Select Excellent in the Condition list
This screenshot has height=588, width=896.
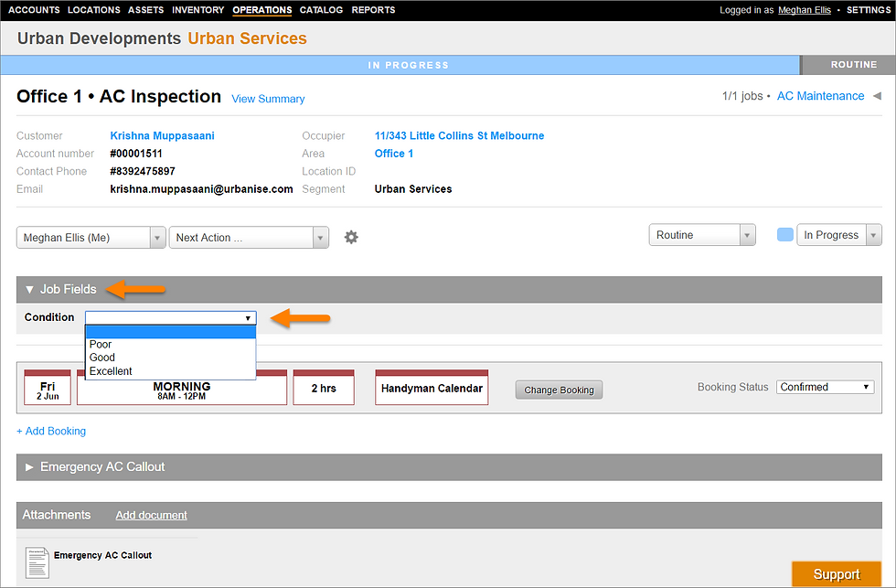(x=170, y=371)
